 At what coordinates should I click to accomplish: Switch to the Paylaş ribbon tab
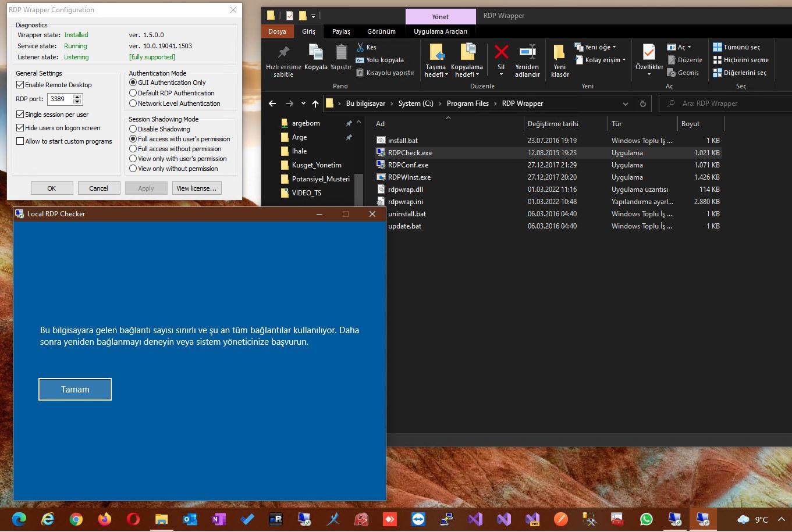(x=341, y=31)
